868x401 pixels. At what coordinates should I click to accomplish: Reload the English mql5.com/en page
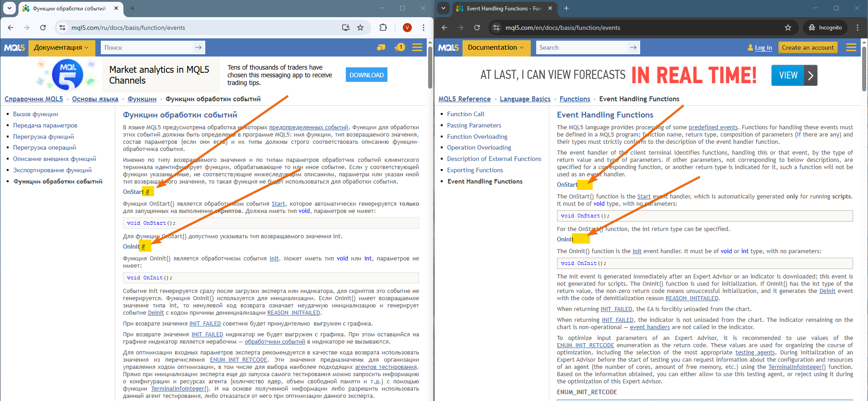[x=477, y=28]
